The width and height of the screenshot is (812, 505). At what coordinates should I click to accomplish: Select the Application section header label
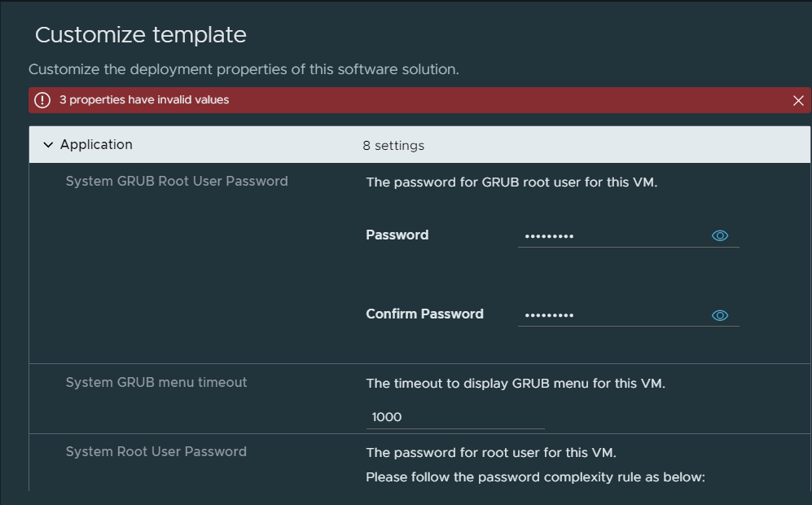click(96, 144)
